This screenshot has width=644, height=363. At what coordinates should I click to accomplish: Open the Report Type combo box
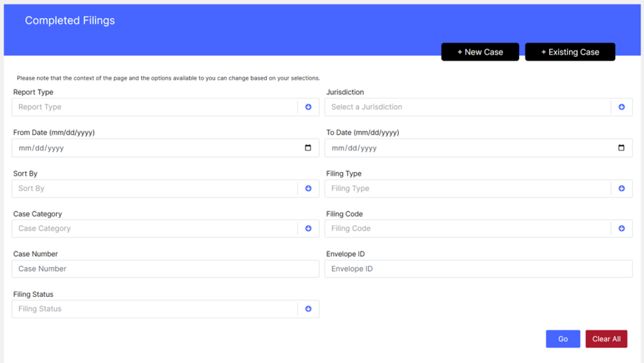(x=154, y=107)
